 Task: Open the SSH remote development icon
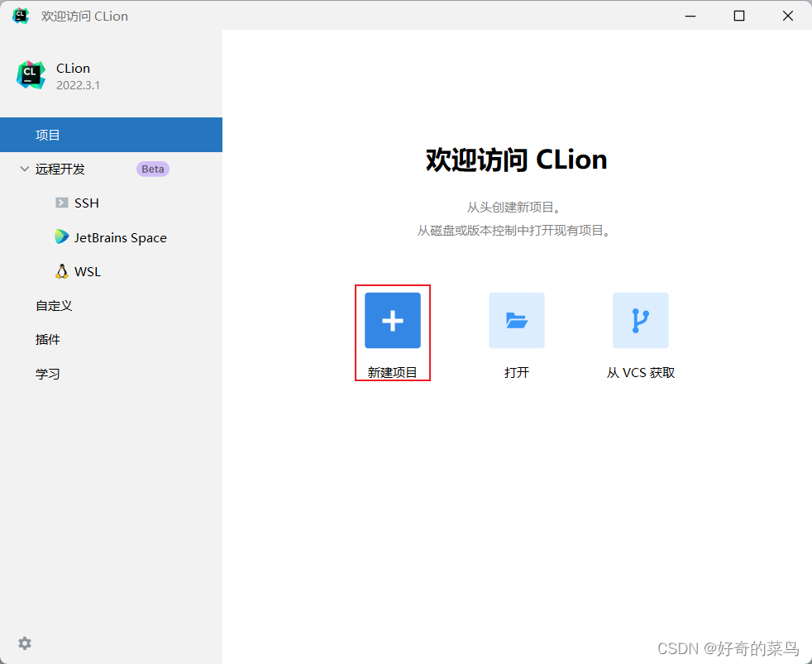62,203
